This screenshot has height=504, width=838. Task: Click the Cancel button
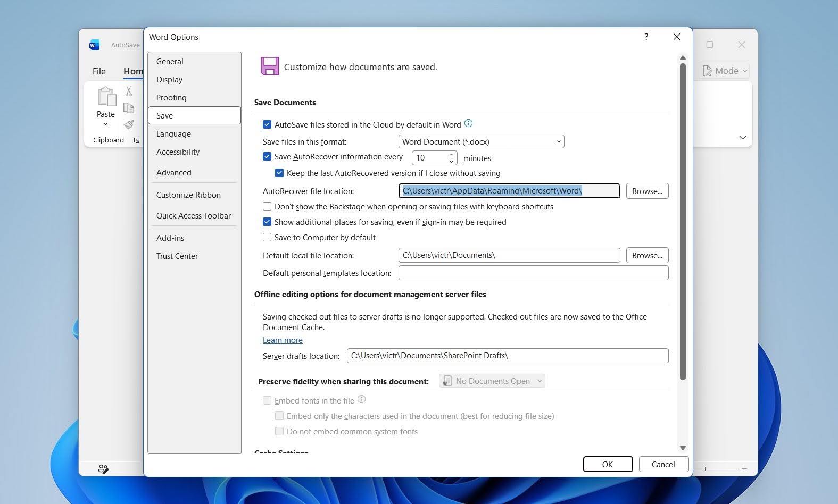[663, 464]
